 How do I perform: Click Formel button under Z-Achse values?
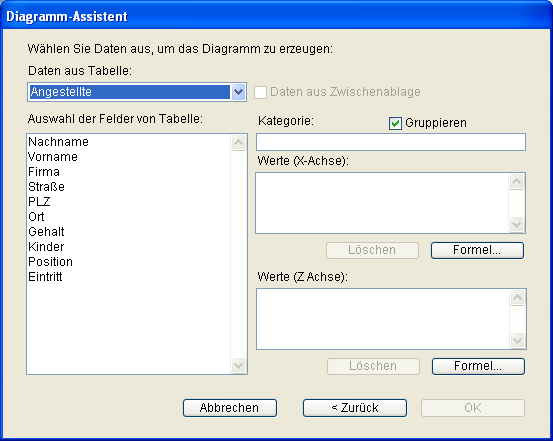click(478, 366)
